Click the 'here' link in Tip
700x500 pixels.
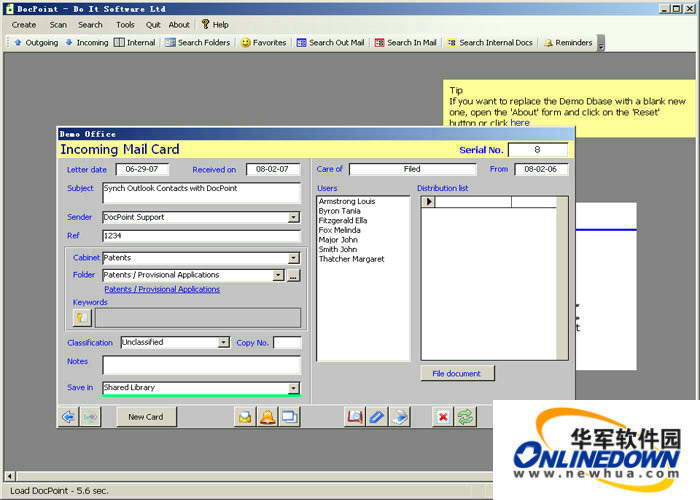point(520,123)
